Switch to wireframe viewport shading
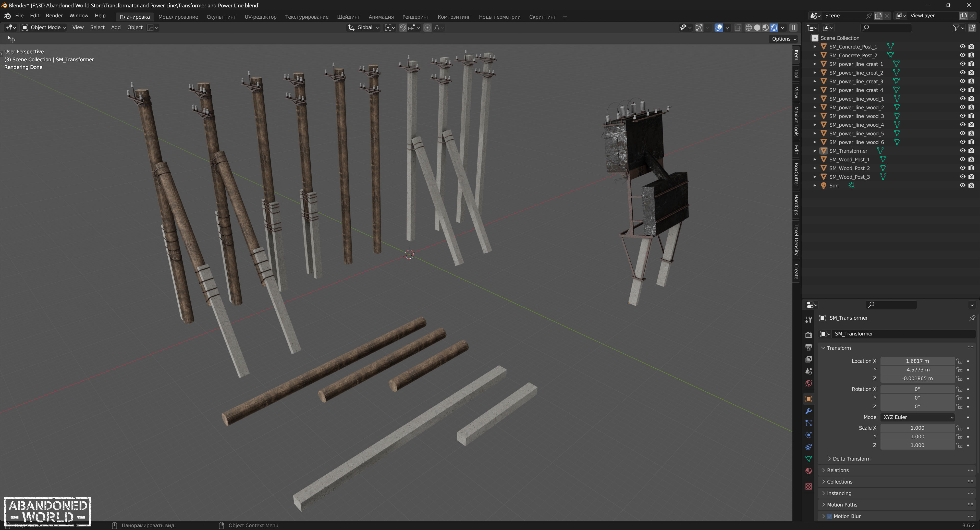The image size is (980, 530). coord(748,27)
